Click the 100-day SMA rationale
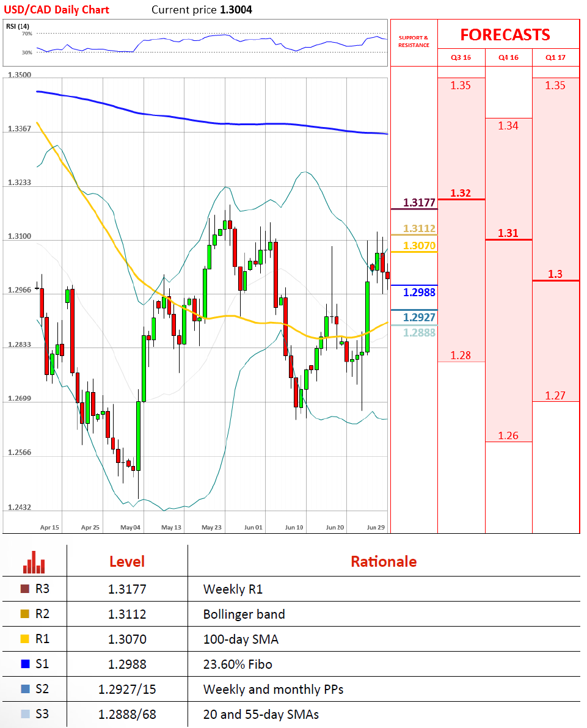Image resolution: width=587 pixels, height=728 pixels. 241,639
